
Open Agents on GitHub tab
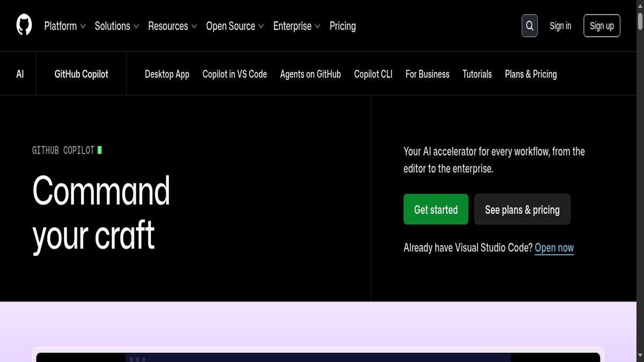point(310,74)
